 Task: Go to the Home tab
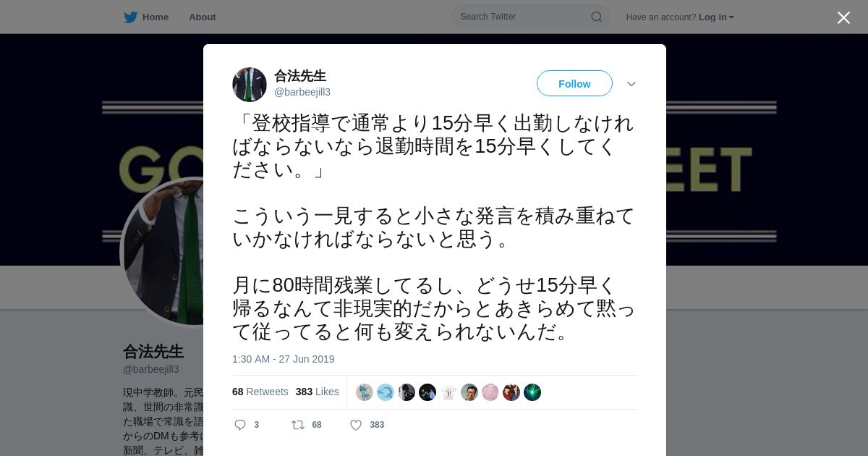point(146,17)
